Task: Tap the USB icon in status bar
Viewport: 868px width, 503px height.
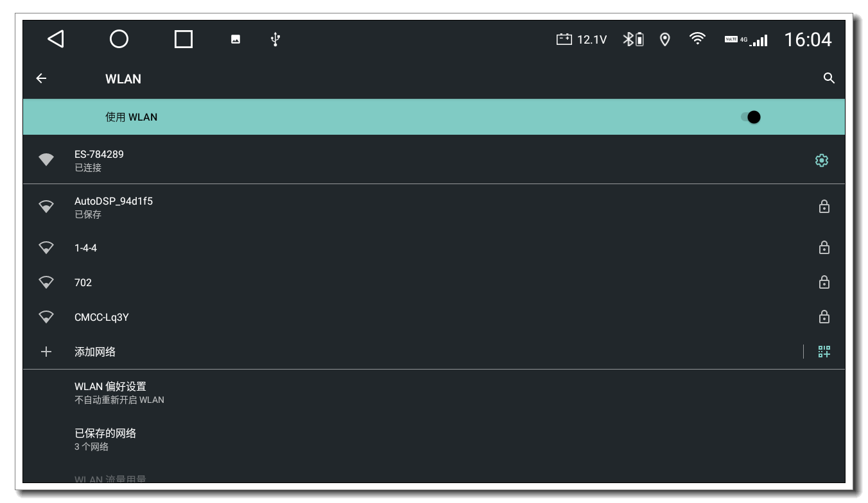Action: pos(275,39)
